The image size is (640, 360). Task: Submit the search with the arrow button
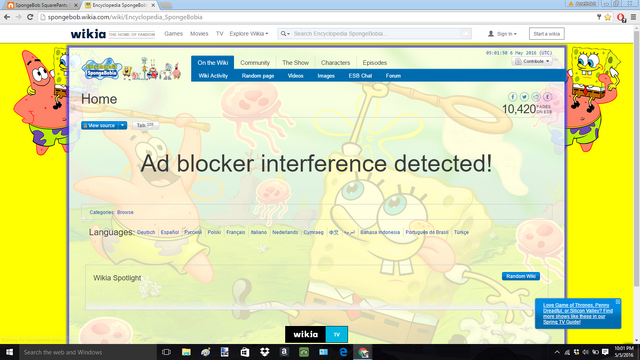point(465,33)
